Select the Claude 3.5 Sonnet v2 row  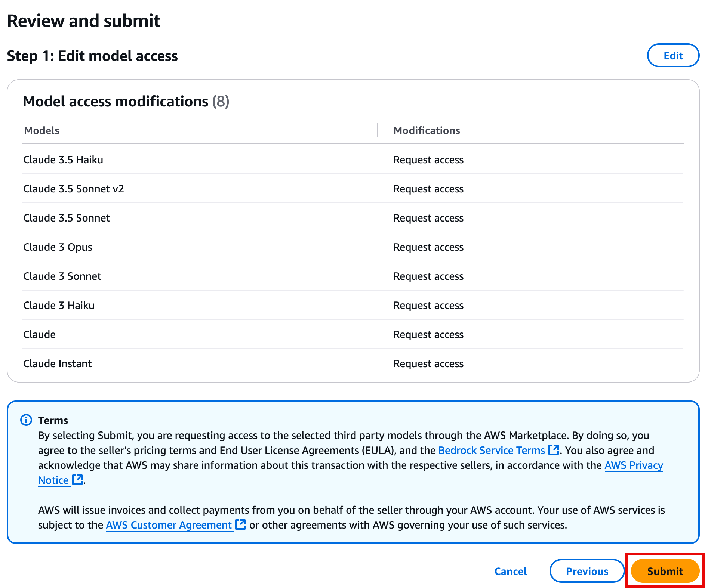point(74,189)
